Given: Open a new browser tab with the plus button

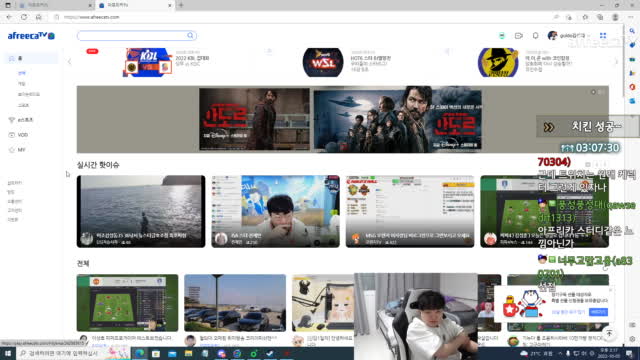Looking at the screenshot, I should (181, 5).
